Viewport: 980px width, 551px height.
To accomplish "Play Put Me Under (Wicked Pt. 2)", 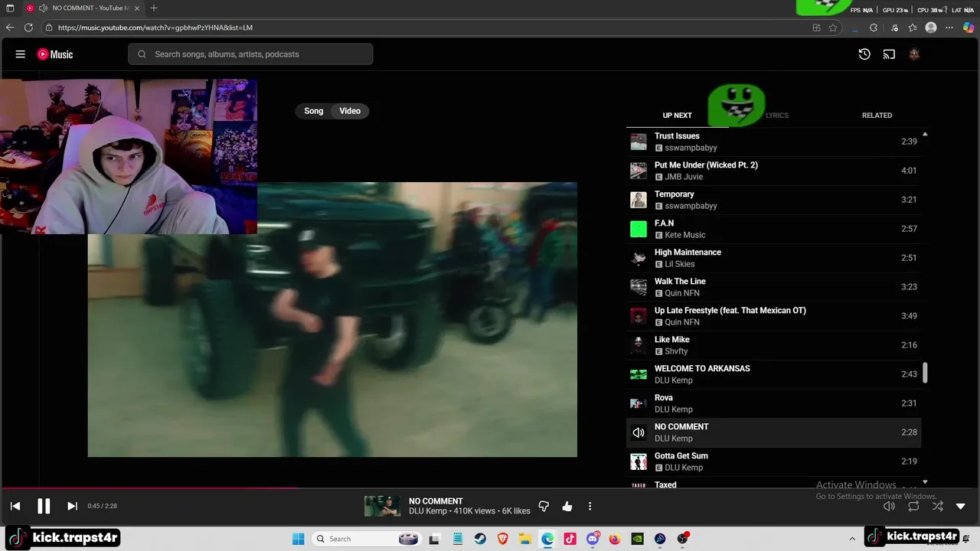I will coord(773,171).
